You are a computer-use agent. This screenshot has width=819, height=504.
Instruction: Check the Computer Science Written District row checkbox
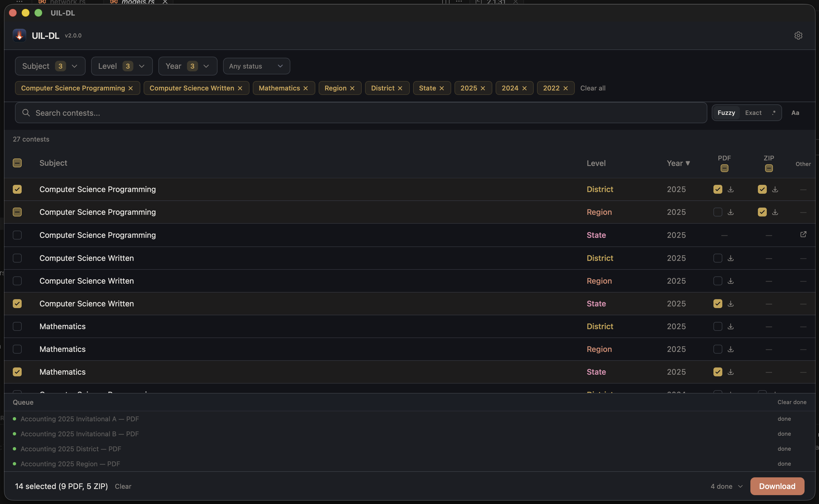[x=17, y=258]
